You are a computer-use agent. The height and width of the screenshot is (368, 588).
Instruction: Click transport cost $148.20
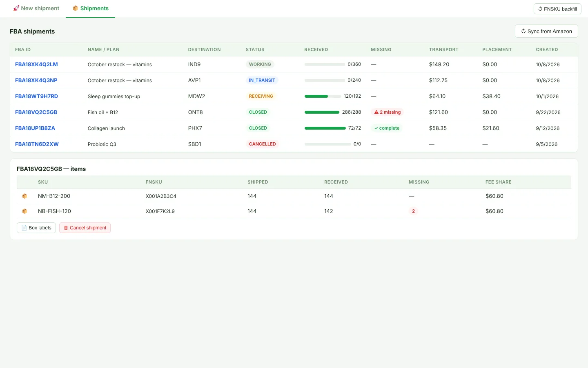(x=439, y=64)
